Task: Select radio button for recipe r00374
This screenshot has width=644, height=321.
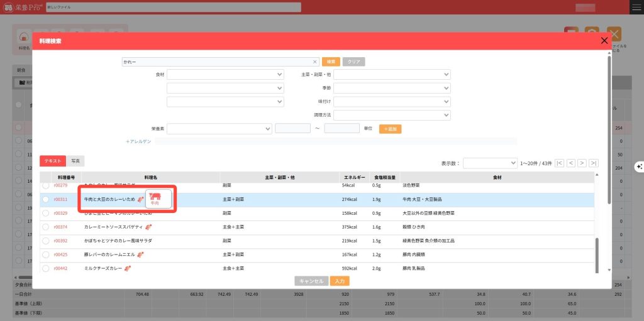Action: (45, 227)
